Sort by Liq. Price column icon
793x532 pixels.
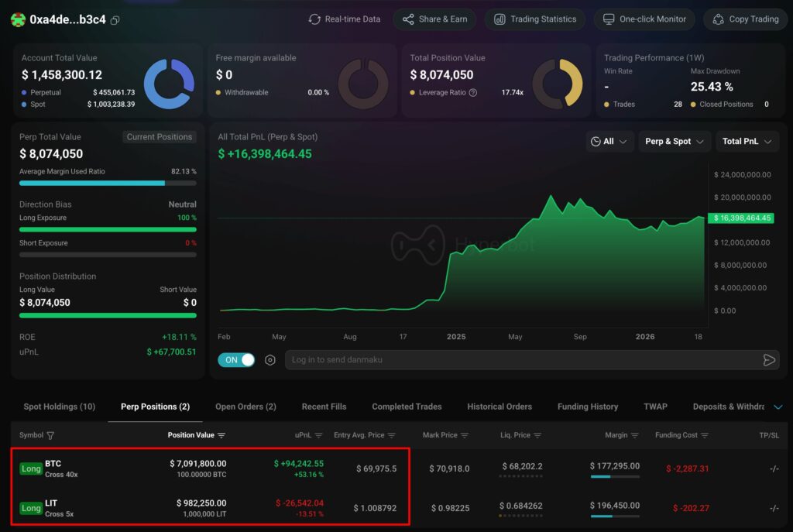(537, 435)
